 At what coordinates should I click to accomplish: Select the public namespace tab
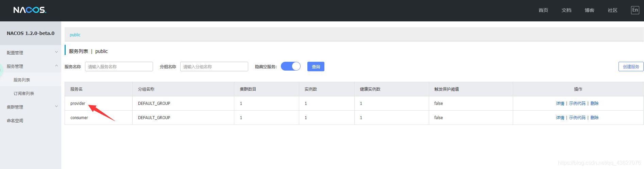[75, 35]
